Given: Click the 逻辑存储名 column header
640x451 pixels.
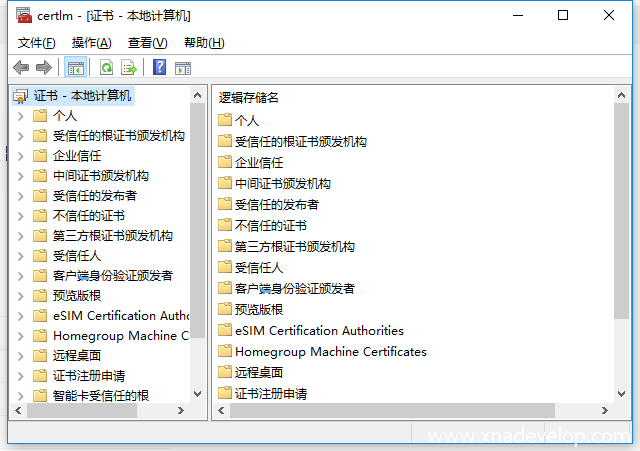Looking at the screenshot, I should point(250,97).
